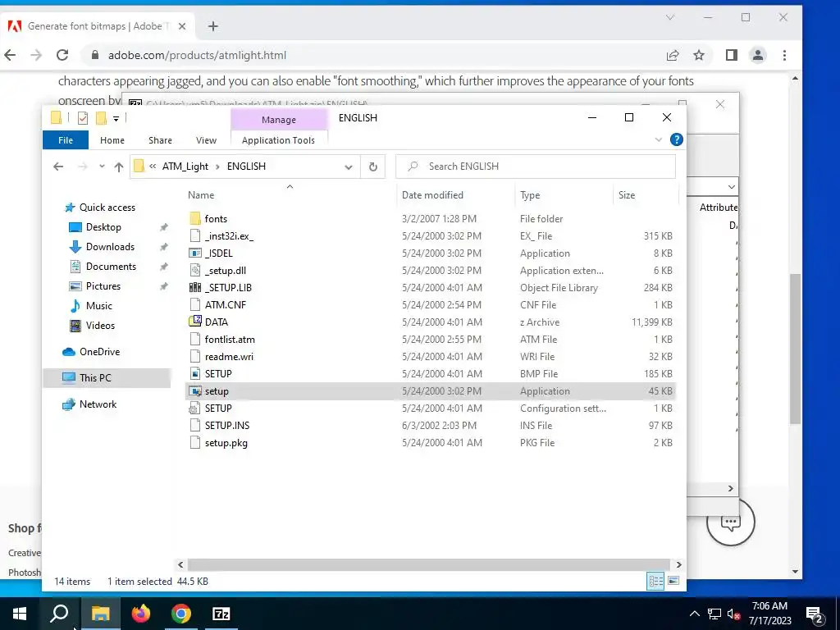Bookmark this page with star icon
Image resolution: width=840 pixels, height=630 pixels.
coord(699,55)
